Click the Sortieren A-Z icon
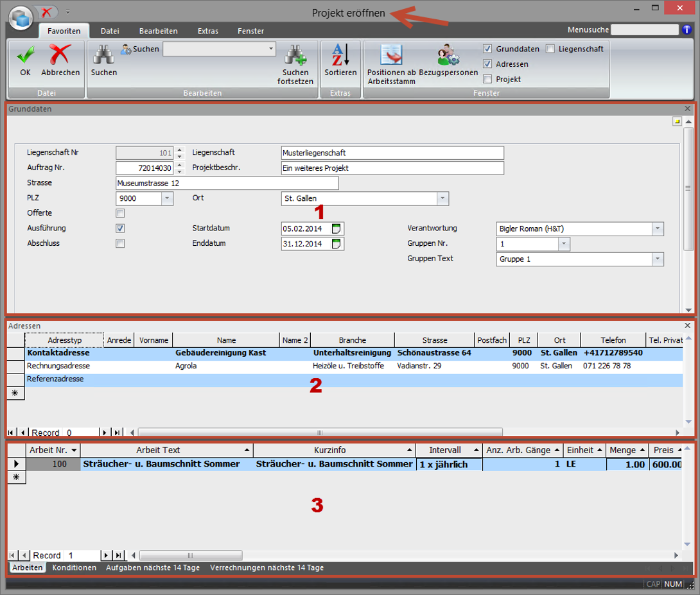 (x=340, y=55)
